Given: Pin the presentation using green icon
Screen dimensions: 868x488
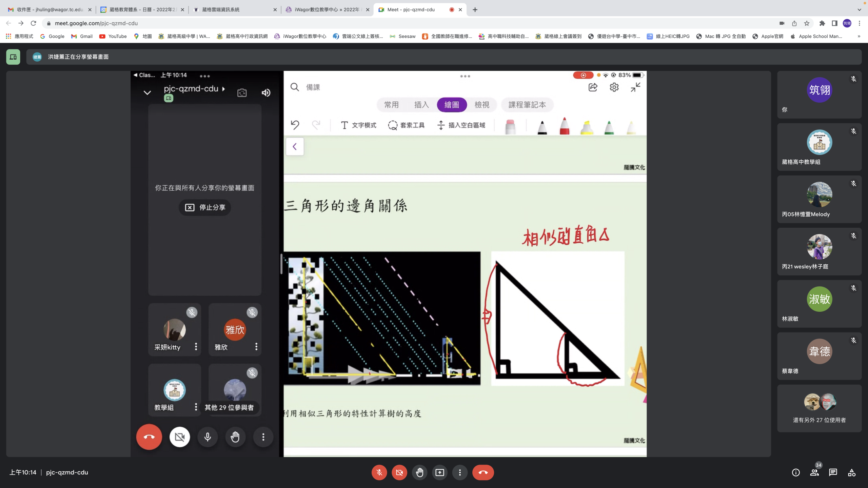Looking at the screenshot, I should (x=13, y=57).
